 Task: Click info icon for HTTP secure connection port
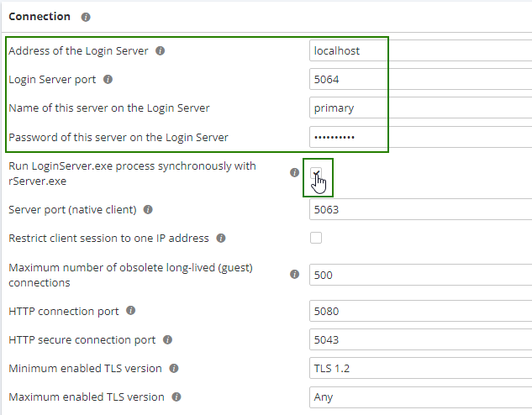168,340
